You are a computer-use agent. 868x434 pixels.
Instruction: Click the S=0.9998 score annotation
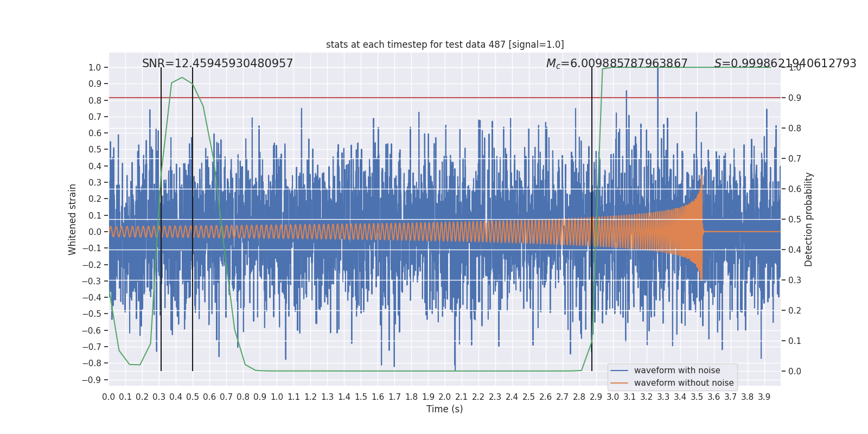(x=785, y=63)
